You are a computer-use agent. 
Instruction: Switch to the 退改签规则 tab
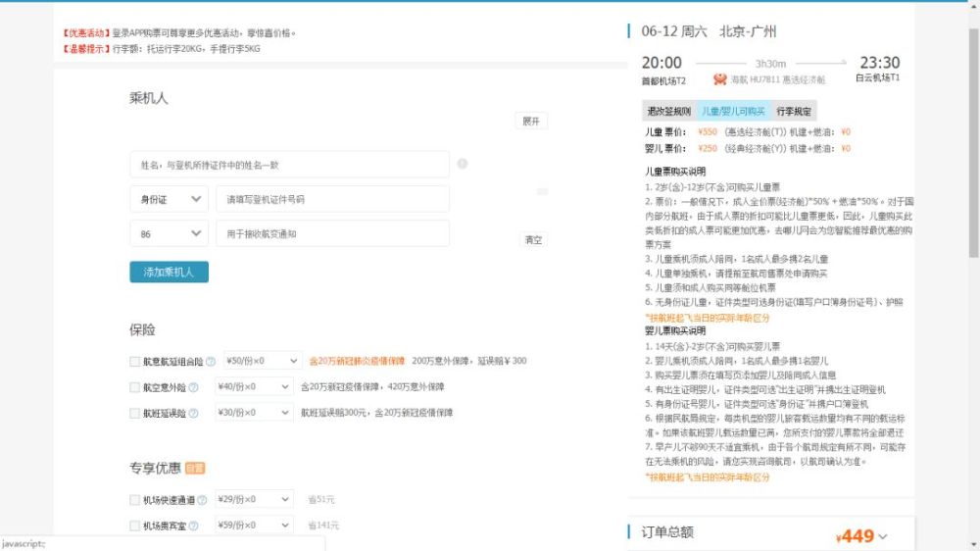tap(668, 112)
